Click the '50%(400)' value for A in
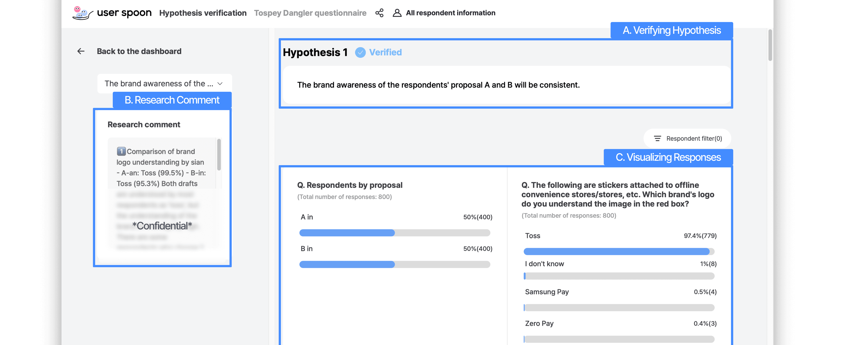This screenshot has height=345, width=868. [x=478, y=217]
